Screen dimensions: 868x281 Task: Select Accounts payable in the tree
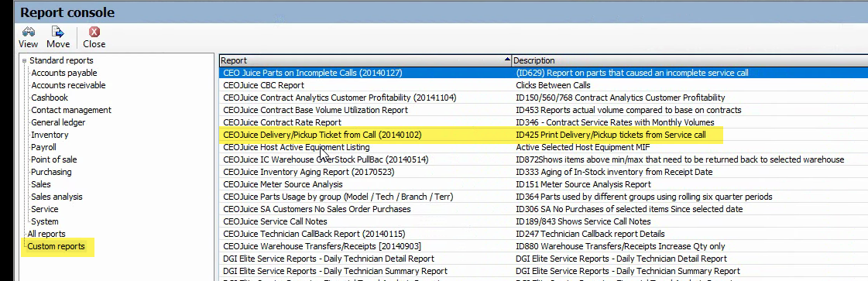coord(63,73)
